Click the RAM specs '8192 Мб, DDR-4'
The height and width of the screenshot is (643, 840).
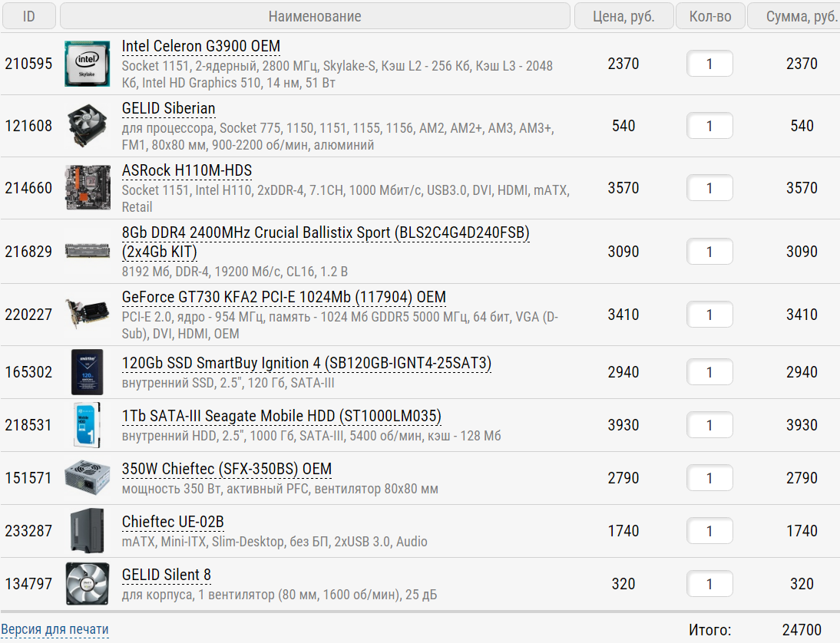(x=235, y=272)
